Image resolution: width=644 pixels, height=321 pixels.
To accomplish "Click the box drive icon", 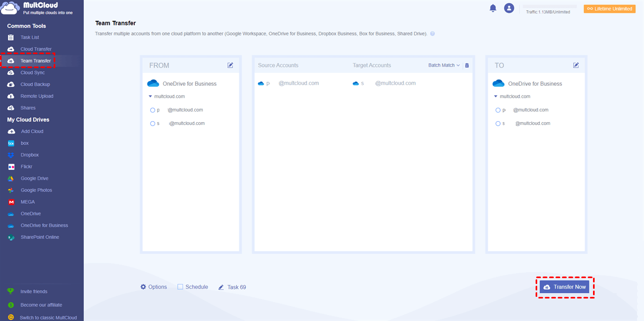I will coord(11,143).
